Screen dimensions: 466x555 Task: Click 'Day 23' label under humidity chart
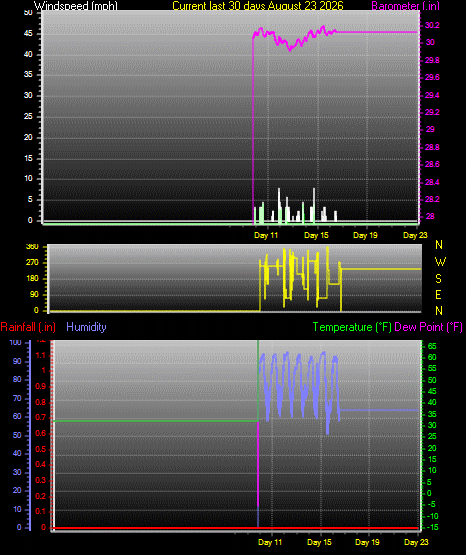416,542
